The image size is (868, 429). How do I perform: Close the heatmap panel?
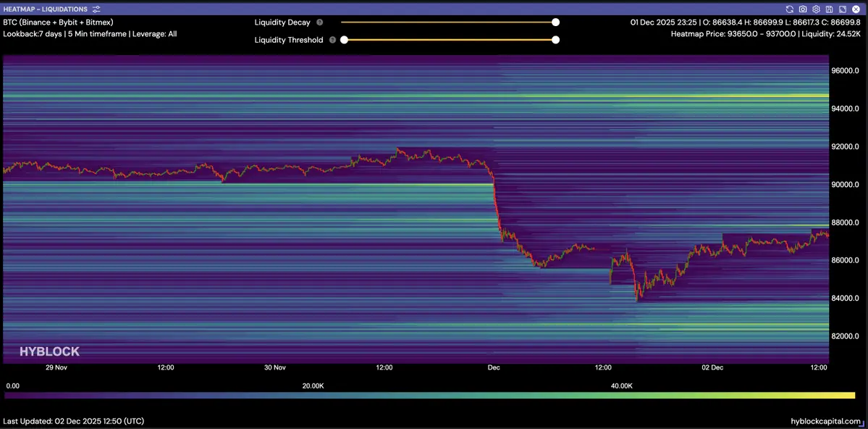coord(855,9)
